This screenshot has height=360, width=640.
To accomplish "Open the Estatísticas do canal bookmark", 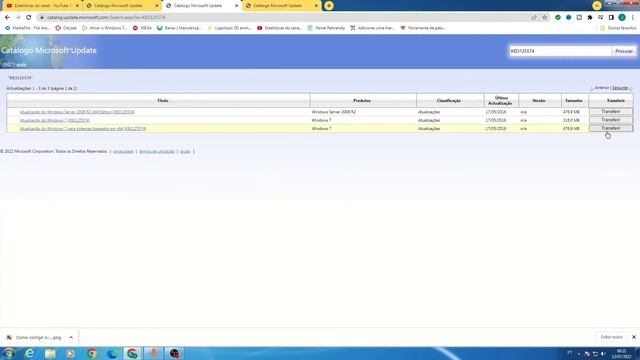I will click(x=280, y=28).
